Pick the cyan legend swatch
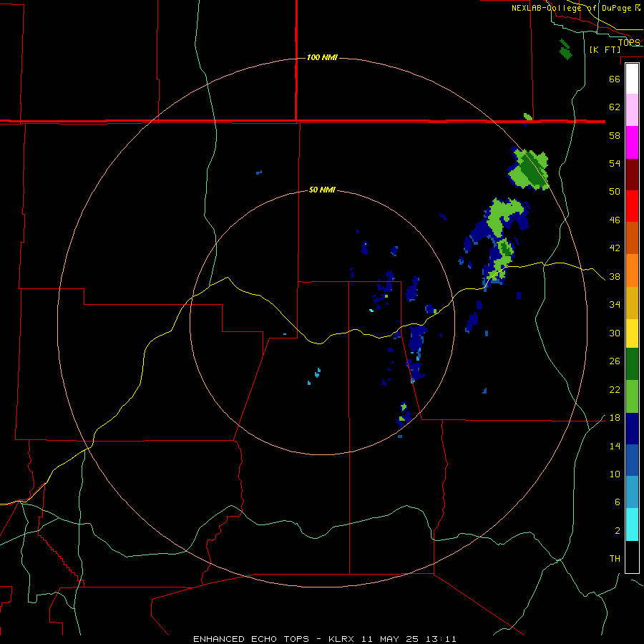644x644 pixels. (x=632, y=525)
